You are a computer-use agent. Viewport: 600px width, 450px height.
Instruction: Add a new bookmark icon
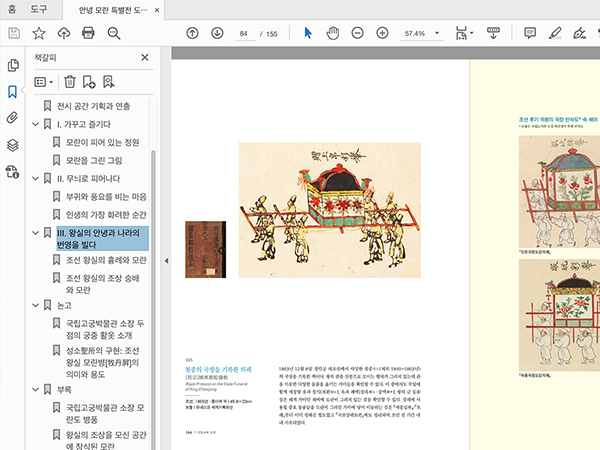89,82
